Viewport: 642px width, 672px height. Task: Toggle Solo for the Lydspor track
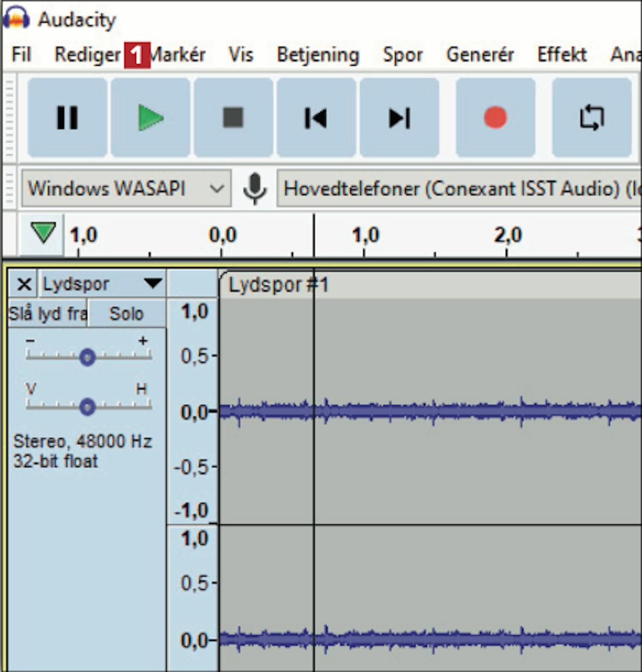tap(126, 314)
